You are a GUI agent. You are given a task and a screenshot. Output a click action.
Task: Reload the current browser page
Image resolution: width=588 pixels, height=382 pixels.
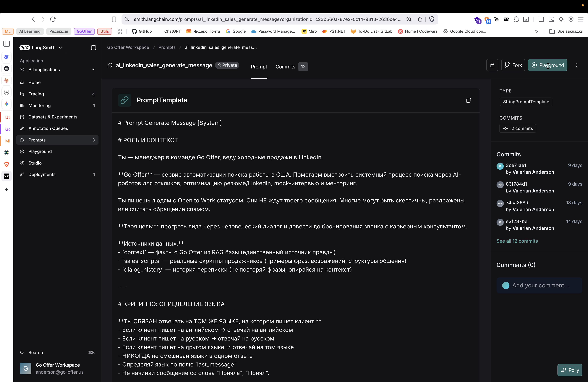(x=53, y=19)
